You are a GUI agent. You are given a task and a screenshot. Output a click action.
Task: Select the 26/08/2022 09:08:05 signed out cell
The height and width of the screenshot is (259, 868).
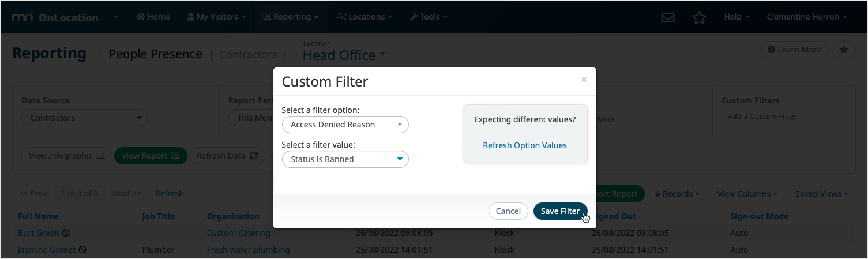(630, 233)
